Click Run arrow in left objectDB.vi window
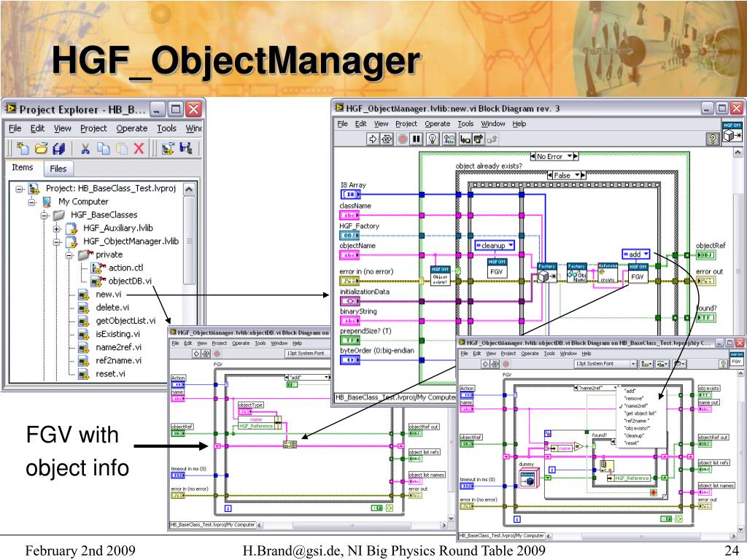 tap(196, 354)
